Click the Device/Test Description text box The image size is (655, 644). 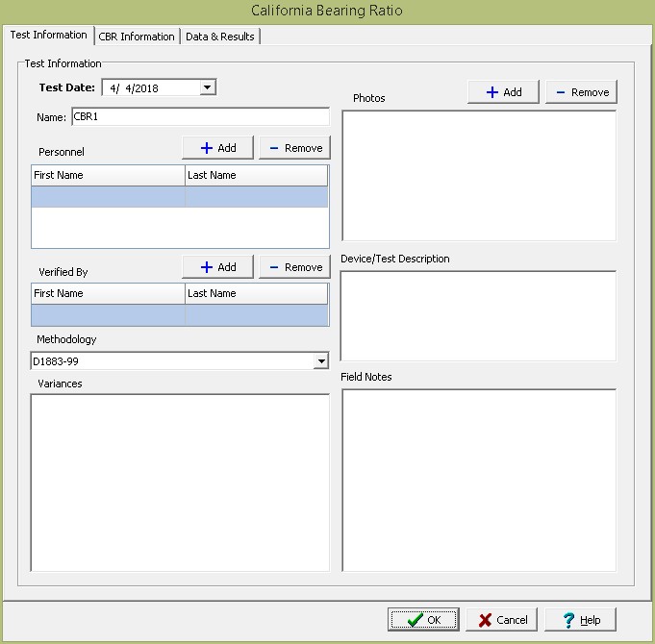[x=478, y=315]
